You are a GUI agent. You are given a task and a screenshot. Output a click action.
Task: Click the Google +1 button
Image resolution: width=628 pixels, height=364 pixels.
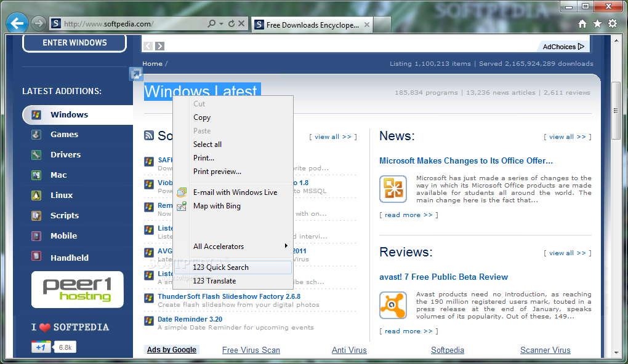[x=41, y=347]
